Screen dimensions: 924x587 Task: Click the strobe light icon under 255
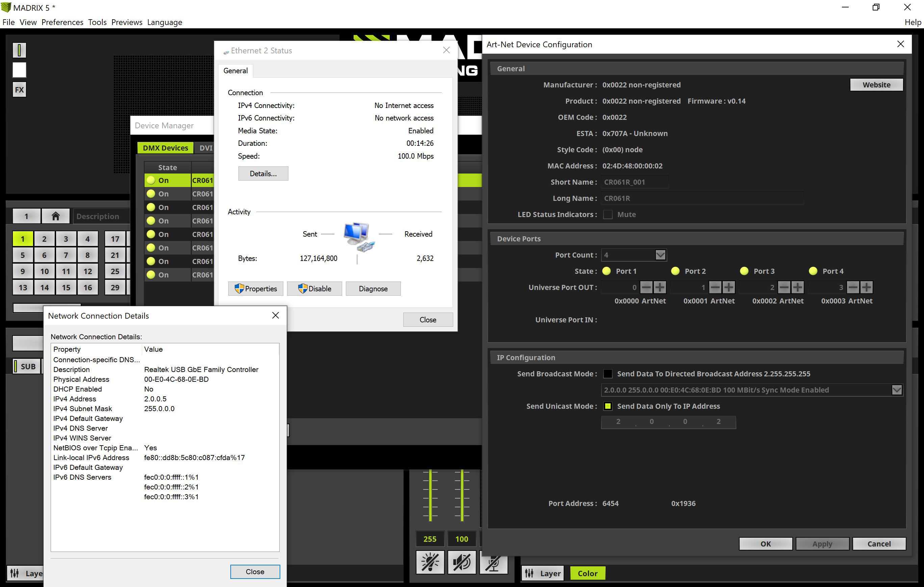tap(430, 562)
